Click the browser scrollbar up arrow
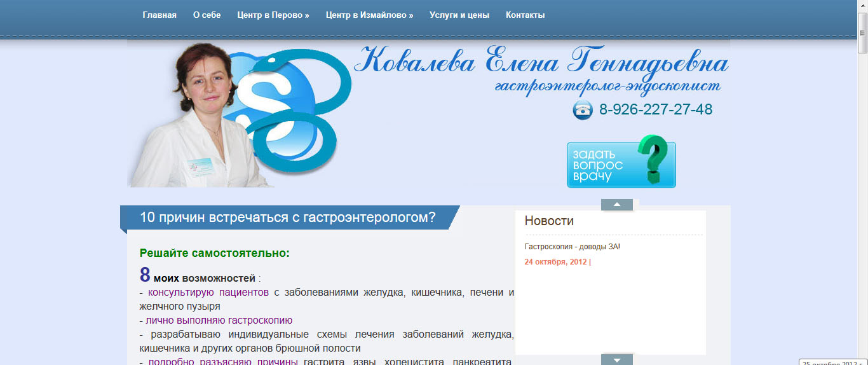Image resolution: width=868 pixels, height=365 pixels. coord(862,5)
